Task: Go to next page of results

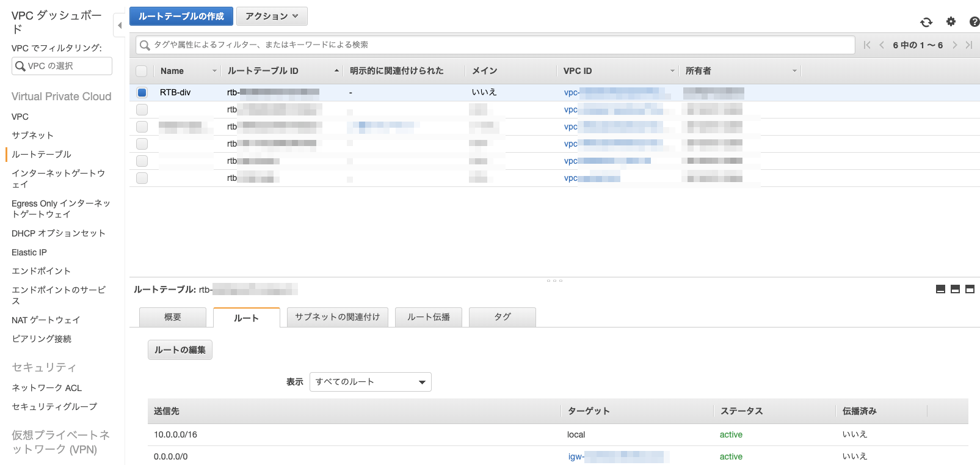Action: click(955, 45)
